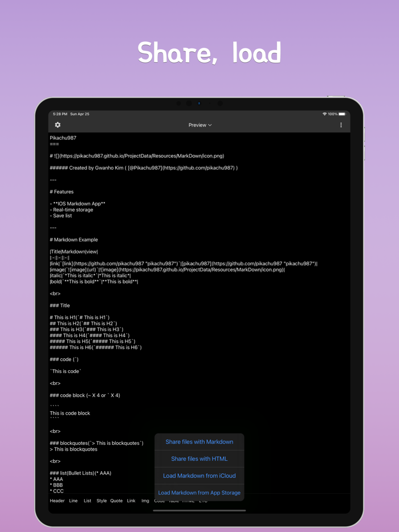Click the '### Title' heading line

pos(60,305)
